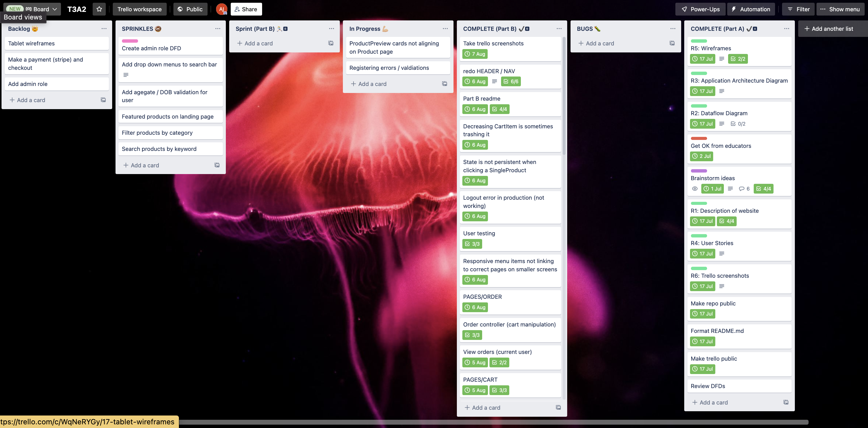
Task: Click the member avatar in header
Action: pos(221,9)
